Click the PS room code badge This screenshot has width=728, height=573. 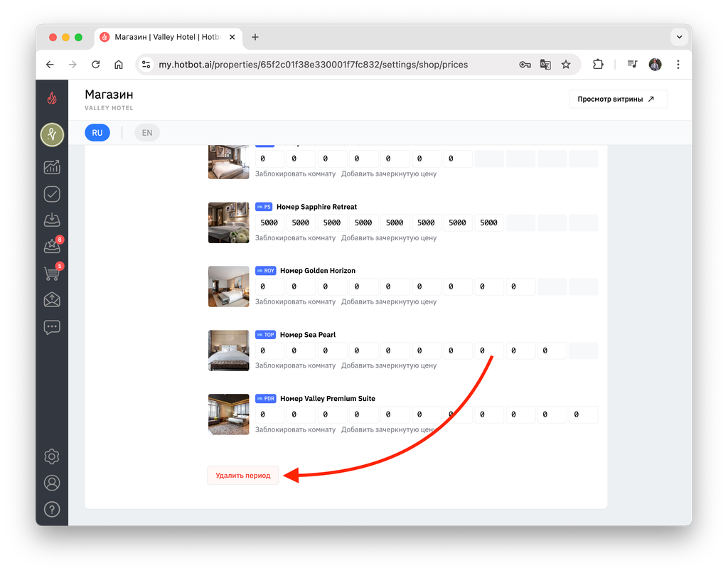tap(264, 207)
